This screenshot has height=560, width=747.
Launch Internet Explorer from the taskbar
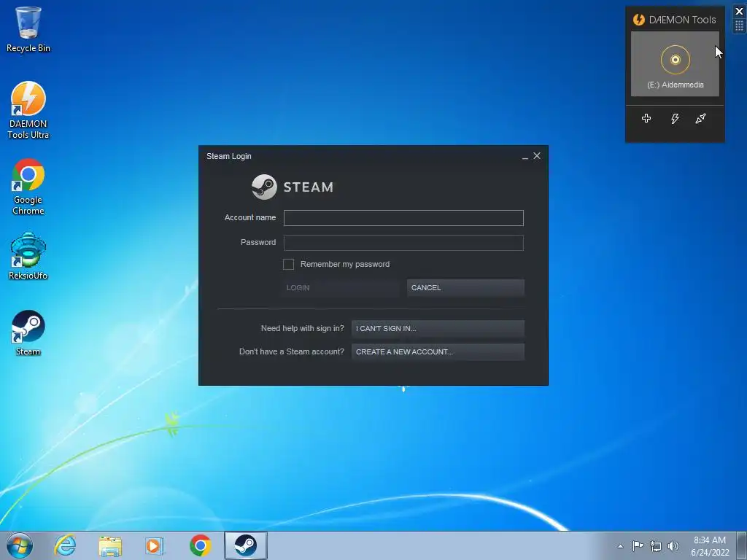pyautogui.click(x=65, y=545)
